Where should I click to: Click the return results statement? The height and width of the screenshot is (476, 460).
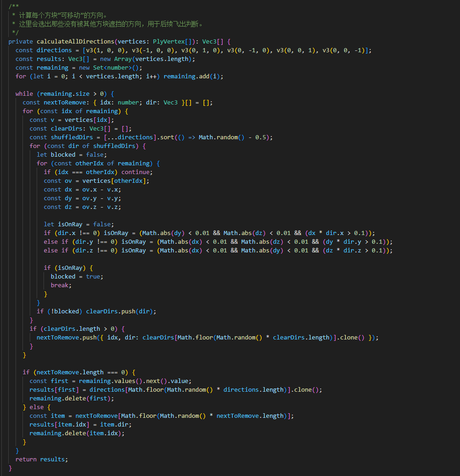42,460
